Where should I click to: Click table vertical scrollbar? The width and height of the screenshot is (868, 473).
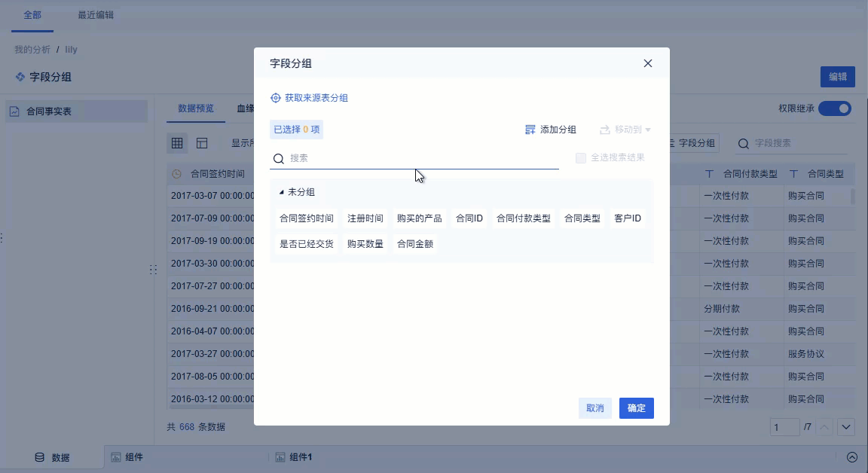[852, 197]
